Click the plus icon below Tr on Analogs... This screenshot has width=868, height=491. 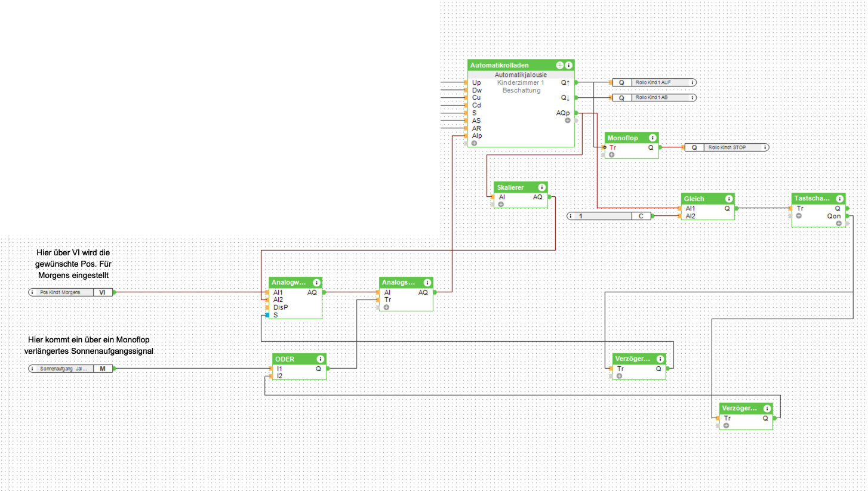coord(386,307)
